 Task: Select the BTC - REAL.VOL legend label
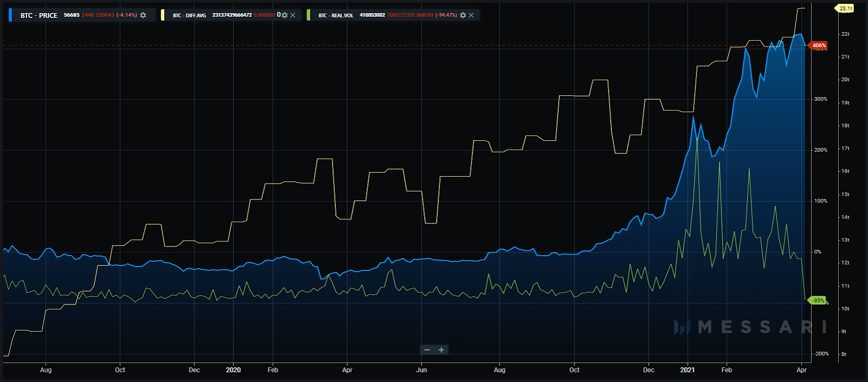click(335, 15)
